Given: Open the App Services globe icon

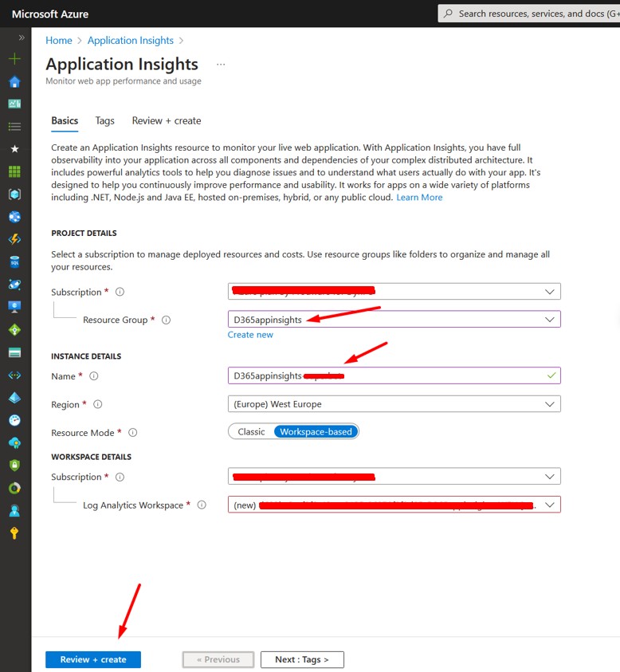Looking at the screenshot, I should [14, 217].
